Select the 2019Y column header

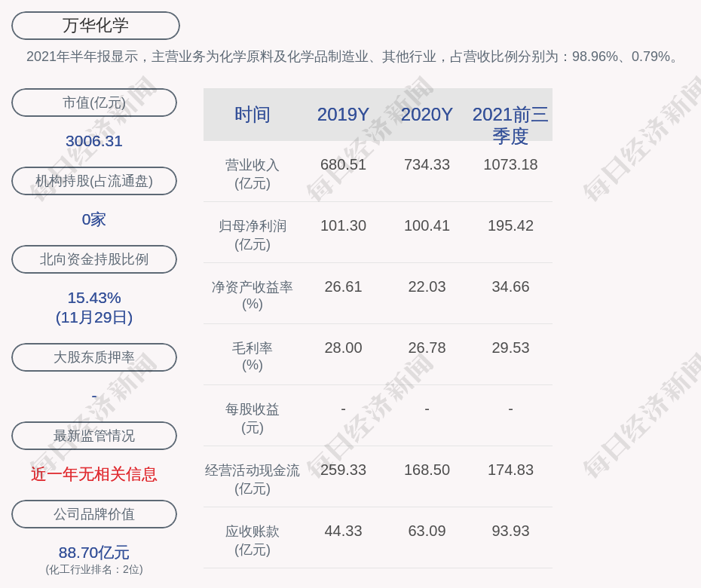343,115
